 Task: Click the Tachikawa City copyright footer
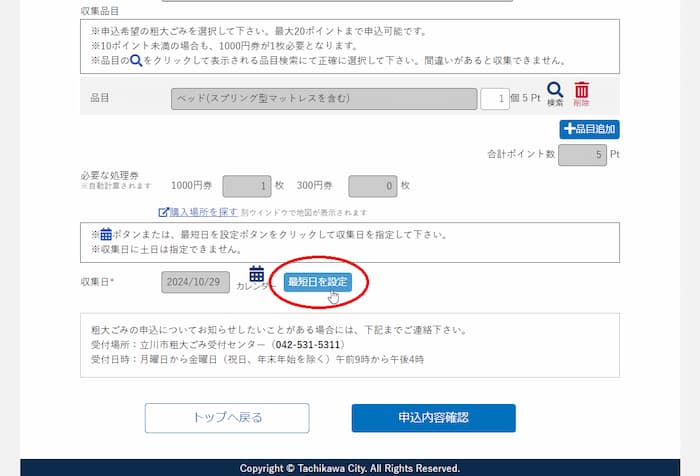[x=350, y=468]
